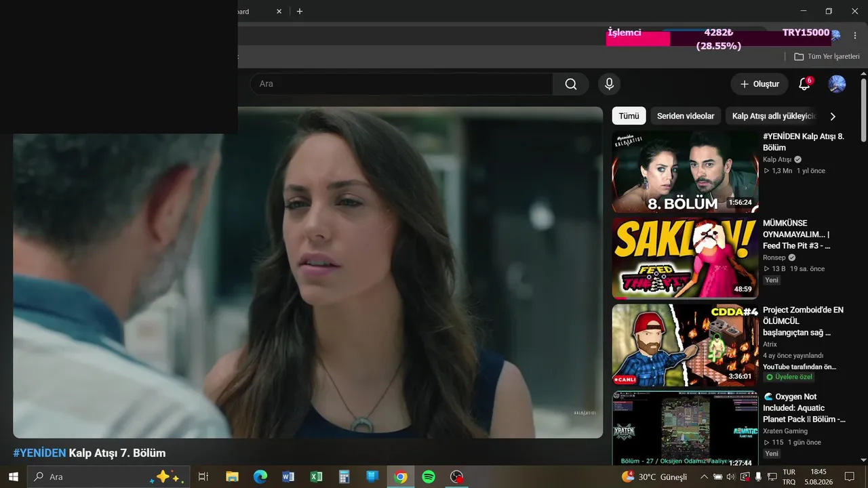Open a new browser tab
The width and height of the screenshot is (868, 488).
click(300, 12)
